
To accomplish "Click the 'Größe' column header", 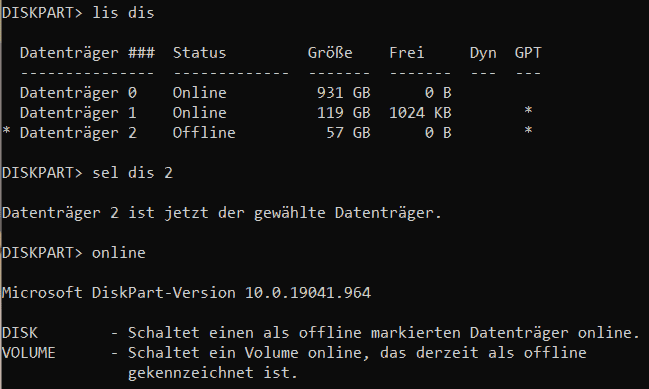I will [330, 53].
